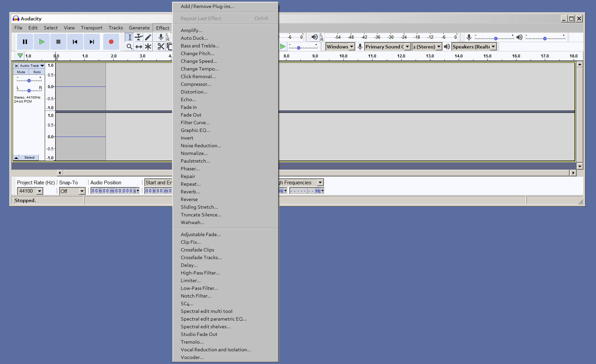Toggle Solo on the Audio Track
This screenshot has width=596, height=364.
[x=37, y=72]
